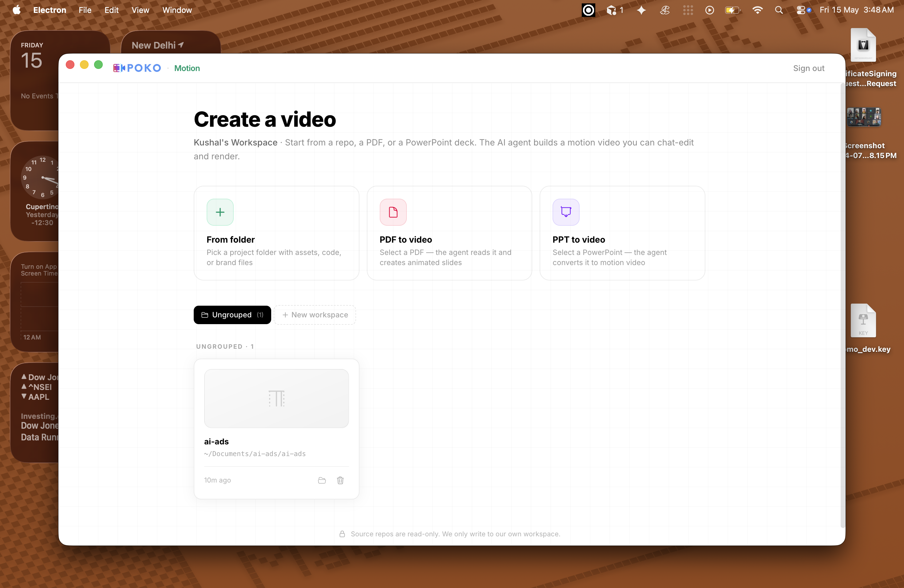This screenshot has height=588, width=904.
Task: Click the circular record menu bar icon
Action: (x=588, y=10)
